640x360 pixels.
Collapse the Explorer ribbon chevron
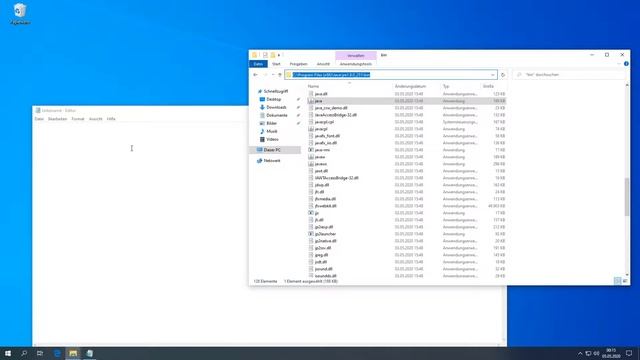[619, 64]
